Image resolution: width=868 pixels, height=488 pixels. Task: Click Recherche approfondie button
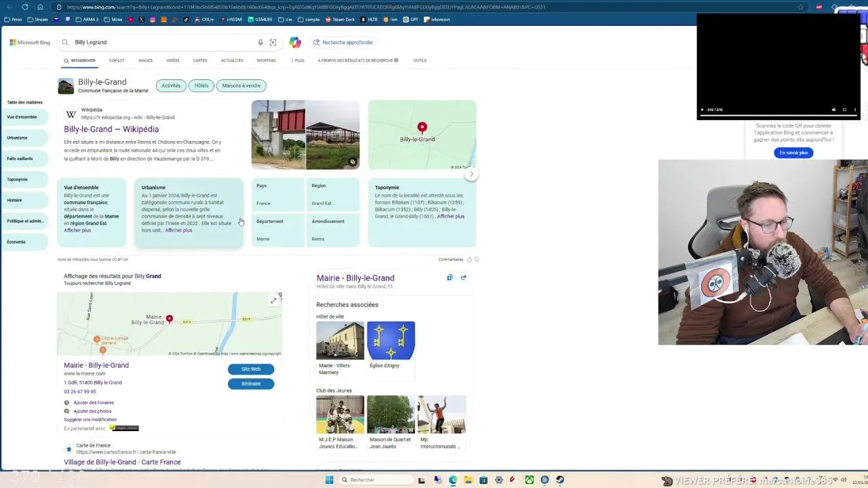pyautogui.click(x=343, y=42)
